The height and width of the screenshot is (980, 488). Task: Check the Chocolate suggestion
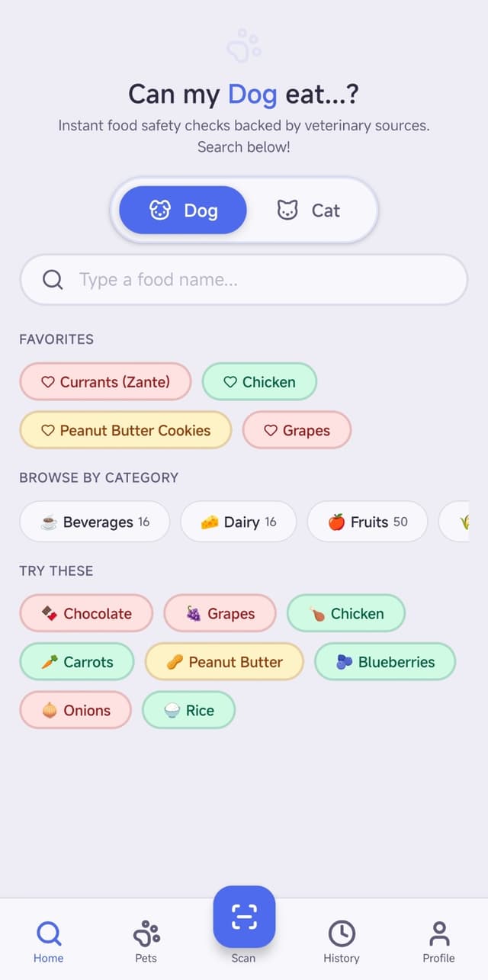[86, 613]
